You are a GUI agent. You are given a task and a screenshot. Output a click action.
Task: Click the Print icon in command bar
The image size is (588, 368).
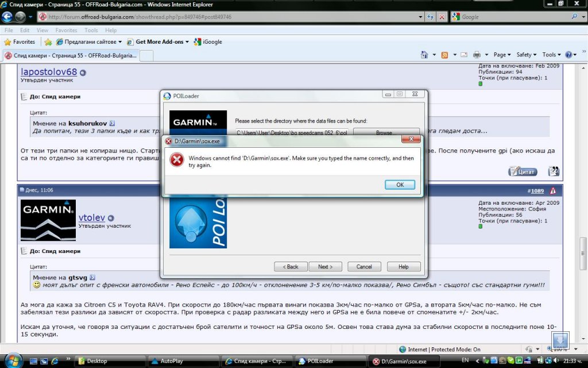point(477,55)
